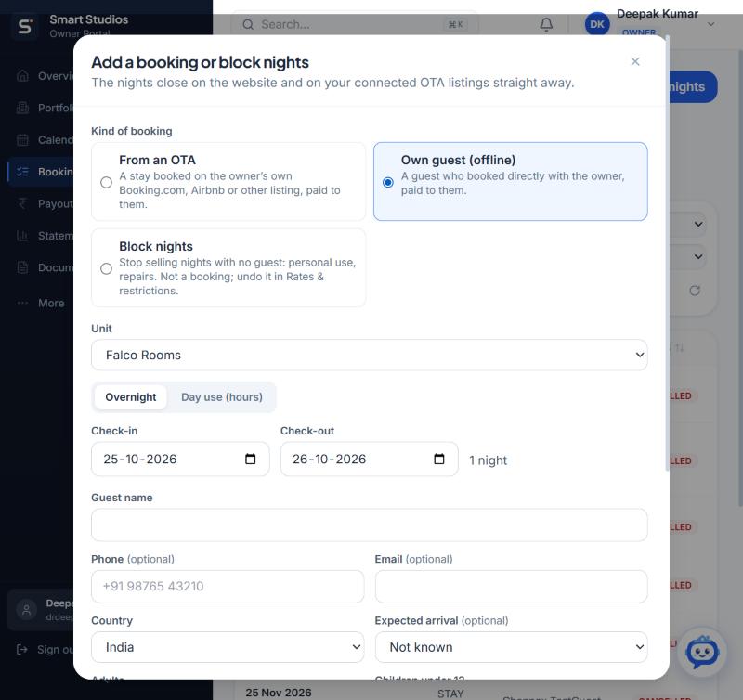Viewport: 743px width, 700px height.
Task: Click the sort arrows icon in table header
Action: point(680,347)
